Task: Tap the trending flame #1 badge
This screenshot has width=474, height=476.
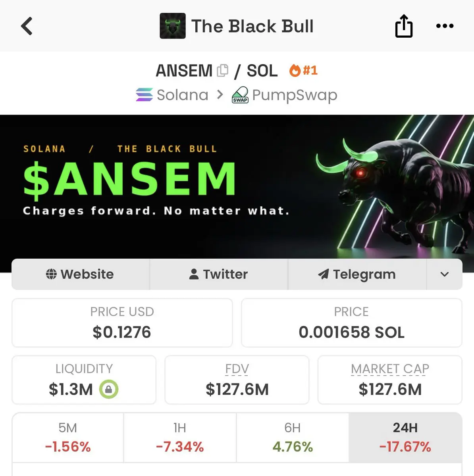Action: tap(303, 70)
